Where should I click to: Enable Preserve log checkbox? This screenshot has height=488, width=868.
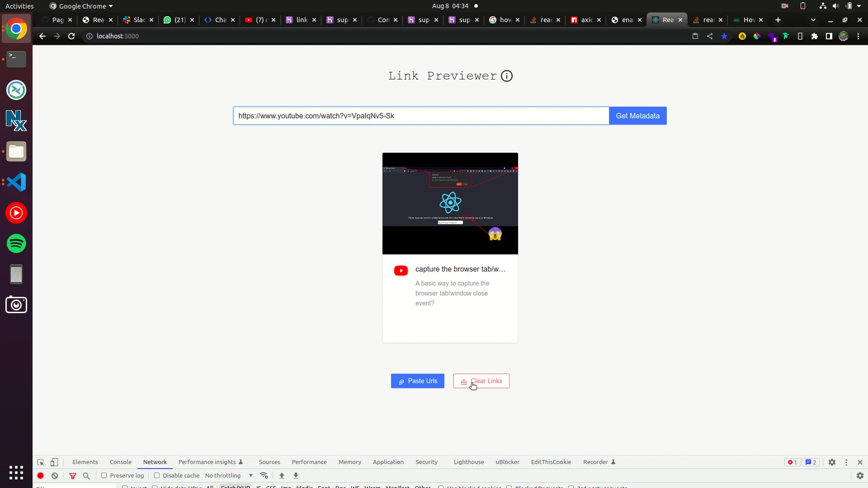(104, 476)
